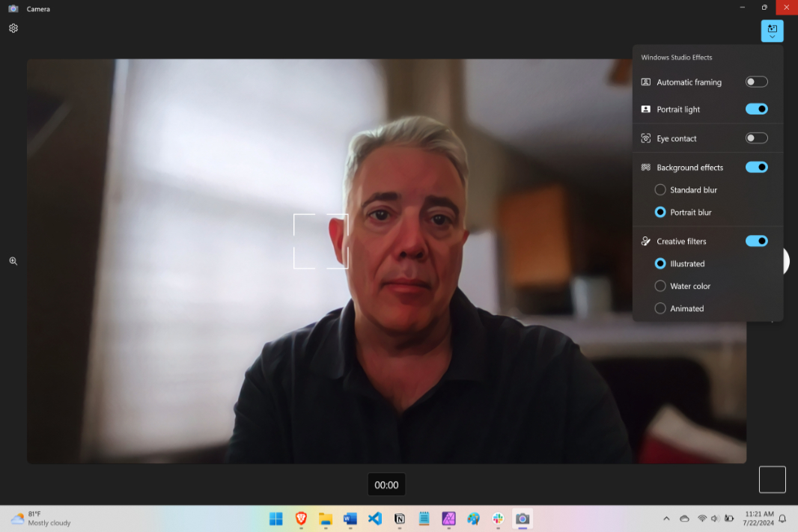Click the 00:00 recording timer
This screenshot has width=798, height=532.
pos(386,485)
